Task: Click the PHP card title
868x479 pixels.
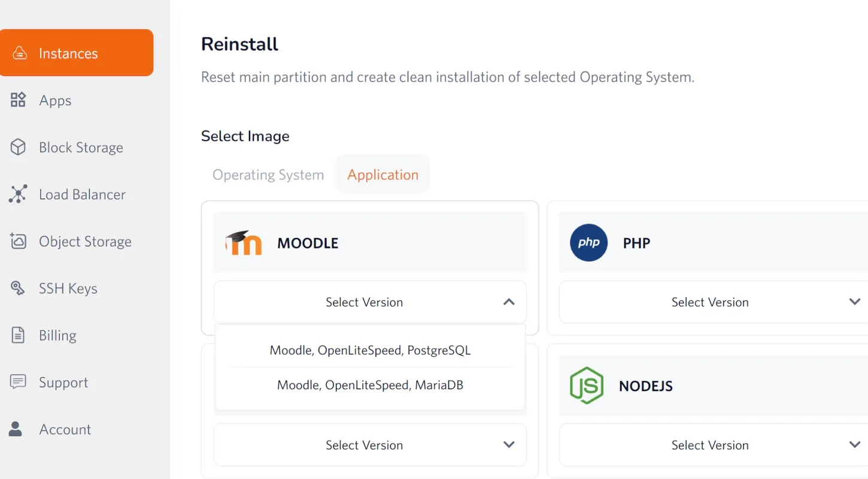Action: point(636,243)
